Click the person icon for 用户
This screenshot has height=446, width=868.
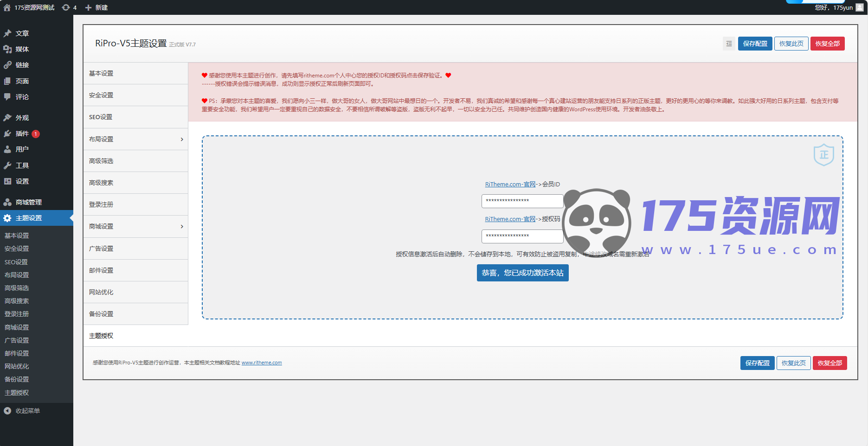click(7, 149)
